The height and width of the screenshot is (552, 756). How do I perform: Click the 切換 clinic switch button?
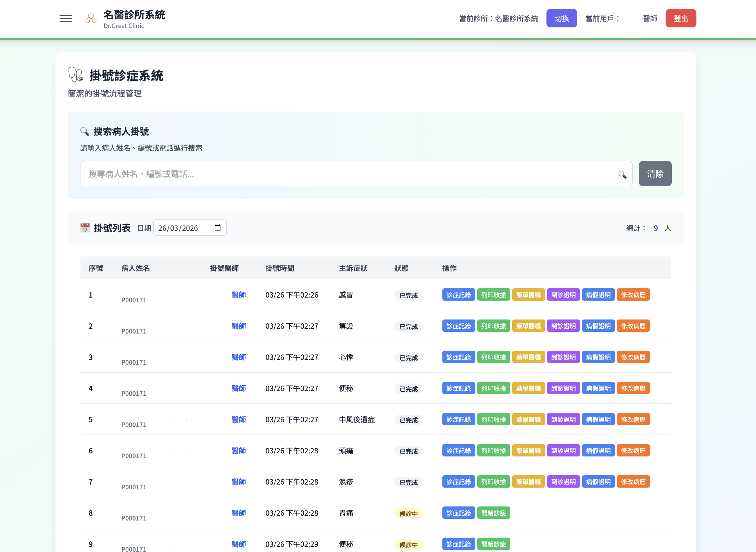point(562,18)
